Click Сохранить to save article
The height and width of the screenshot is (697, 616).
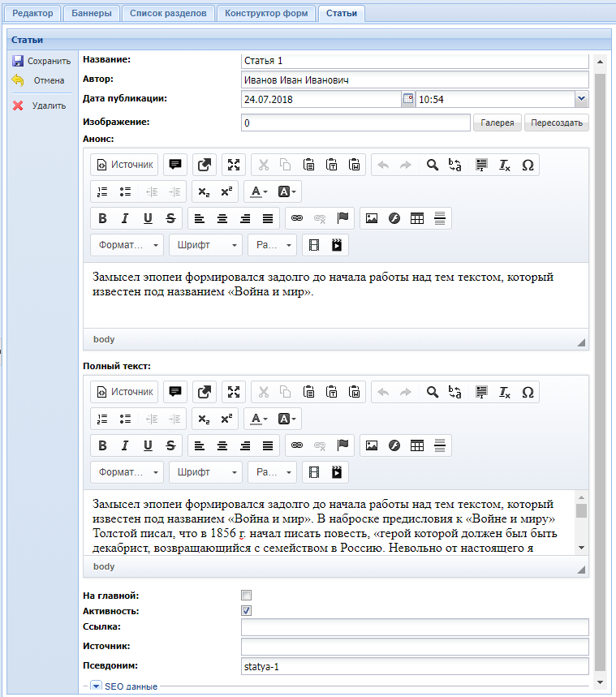point(42,61)
